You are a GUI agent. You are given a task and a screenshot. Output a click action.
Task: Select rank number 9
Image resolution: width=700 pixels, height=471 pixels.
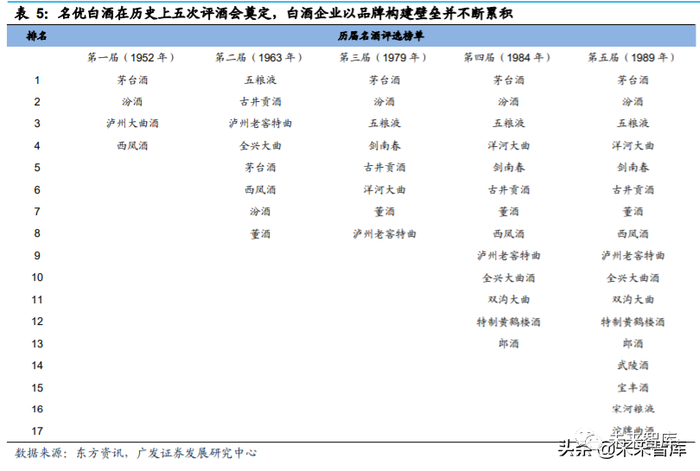tap(37, 256)
